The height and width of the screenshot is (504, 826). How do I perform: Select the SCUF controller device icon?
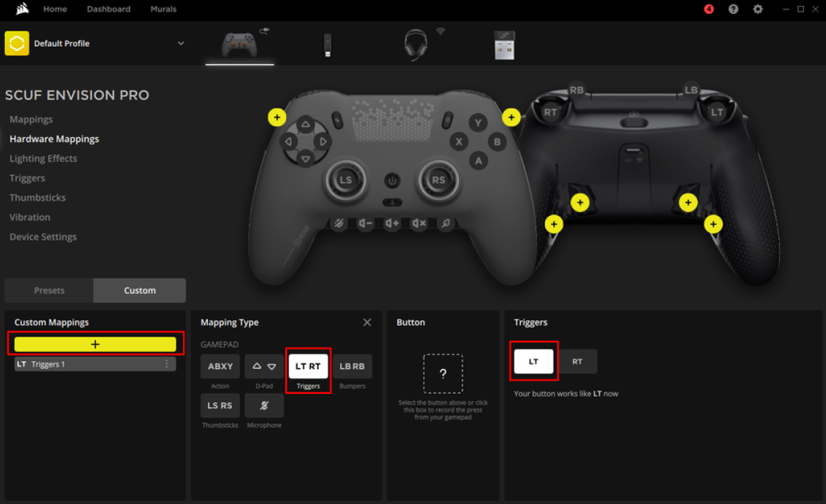[x=239, y=44]
